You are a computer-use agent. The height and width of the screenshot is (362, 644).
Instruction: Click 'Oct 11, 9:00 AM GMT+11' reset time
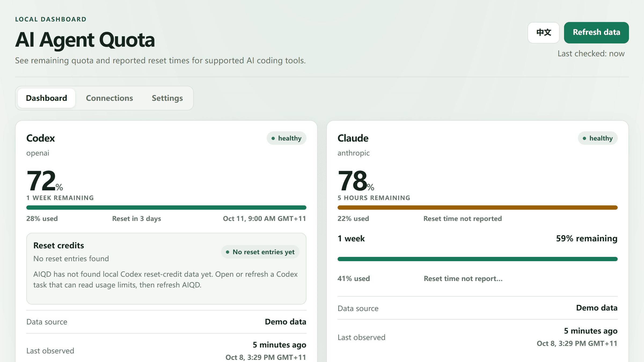coord(265,219)
